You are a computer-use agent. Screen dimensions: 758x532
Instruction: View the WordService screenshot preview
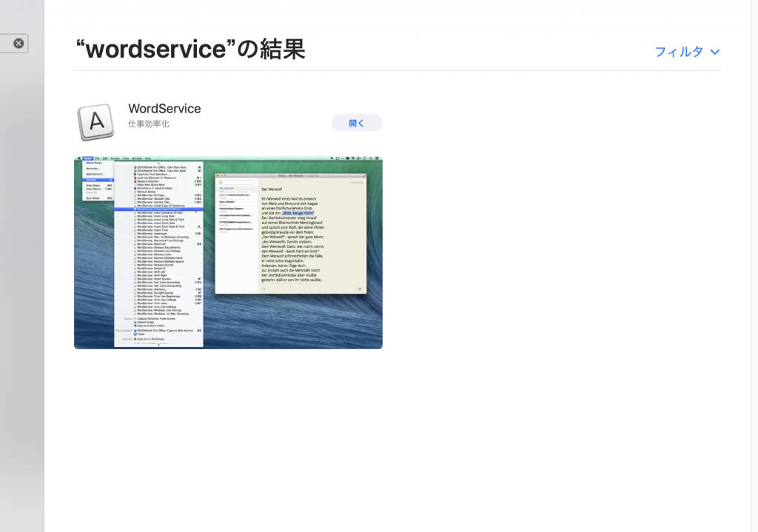(x=228, y=252)
